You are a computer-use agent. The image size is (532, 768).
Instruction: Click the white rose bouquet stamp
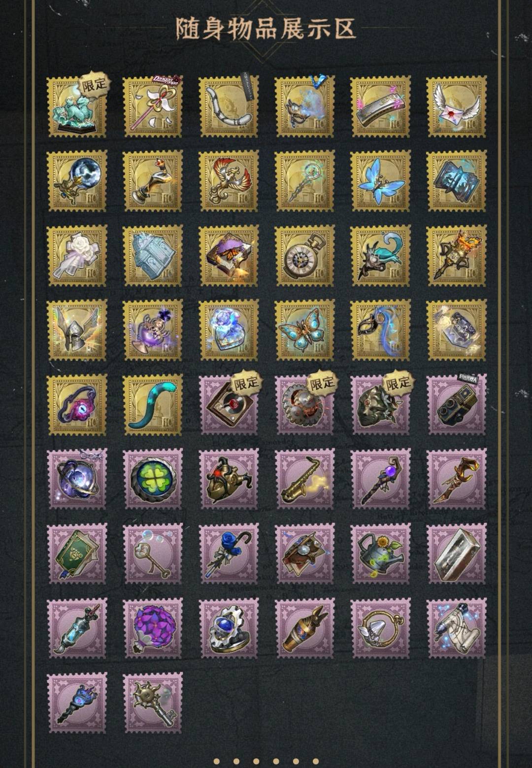click(77, 255)
